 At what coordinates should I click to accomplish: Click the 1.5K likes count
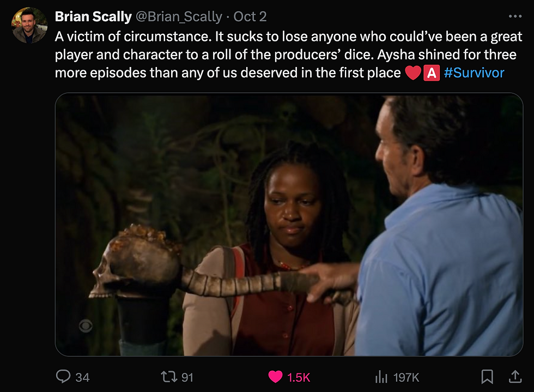[x=299, y=377]
